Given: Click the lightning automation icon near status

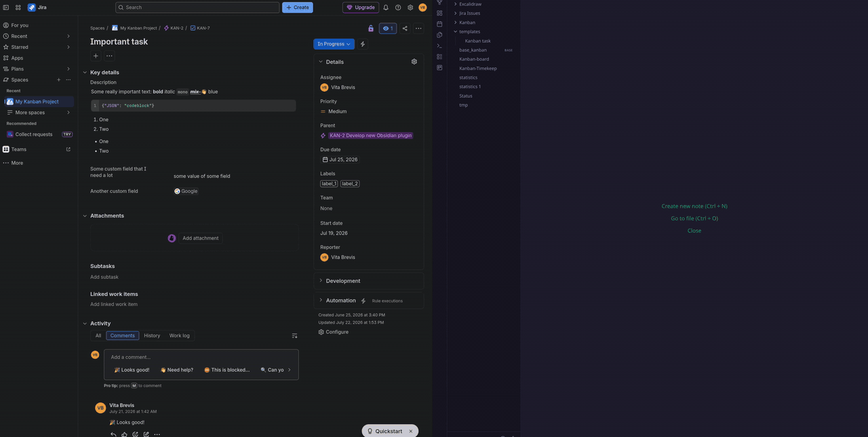Looking at the screenshot, I should click(x=363, y=44).
